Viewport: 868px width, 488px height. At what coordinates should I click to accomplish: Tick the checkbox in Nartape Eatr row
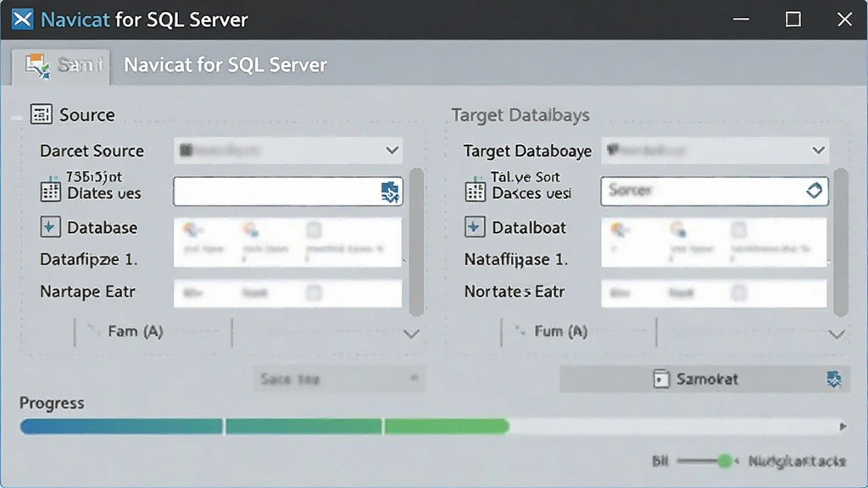[314, 292]
